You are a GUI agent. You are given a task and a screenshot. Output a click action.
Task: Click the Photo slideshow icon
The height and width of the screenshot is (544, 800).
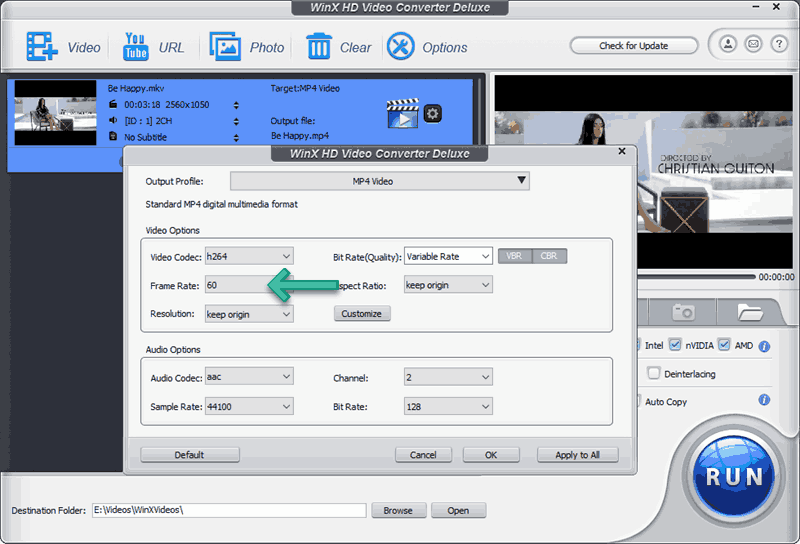(225, 46)
